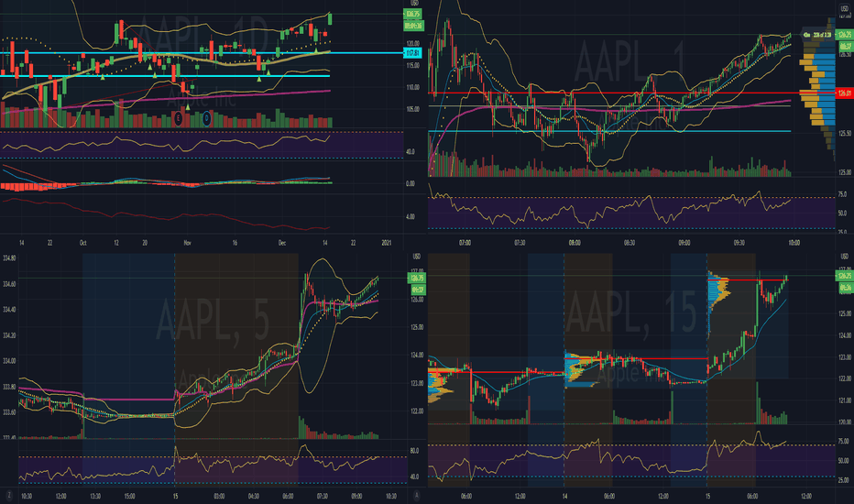Click the volume profile tooltip on 1-minute chart
This screenshot has width=854, height=504.
(x=818, y=35)
